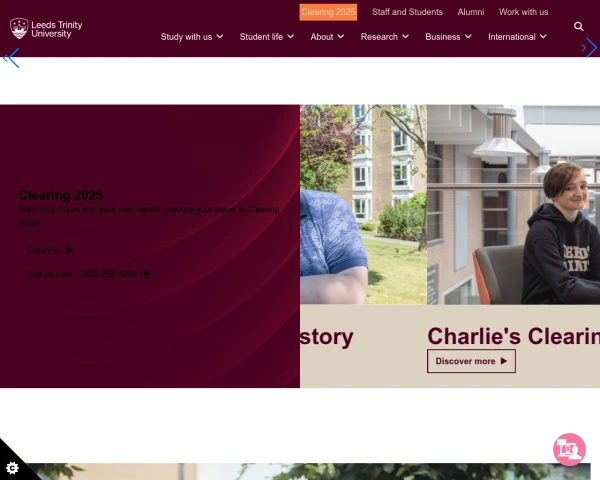
Task: Open the site search magnifier icon
Action: (579, 26)
